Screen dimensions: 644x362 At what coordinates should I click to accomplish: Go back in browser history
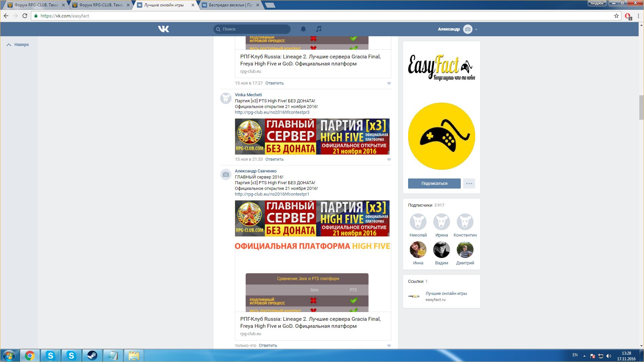pyautogui.click(x=6, y=16)
